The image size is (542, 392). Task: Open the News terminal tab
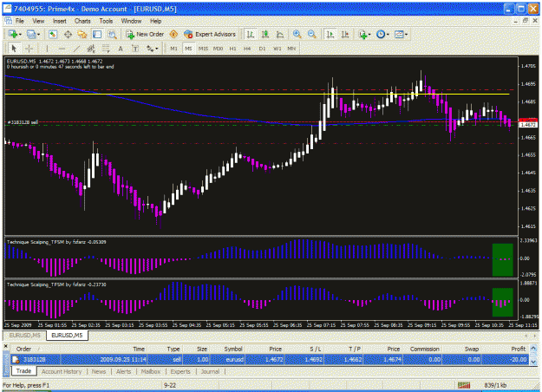click(x=99, y=371)
